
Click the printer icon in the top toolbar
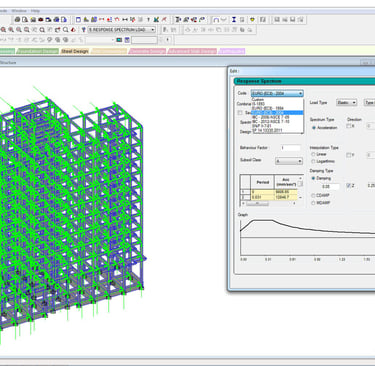tap(17, 20)
